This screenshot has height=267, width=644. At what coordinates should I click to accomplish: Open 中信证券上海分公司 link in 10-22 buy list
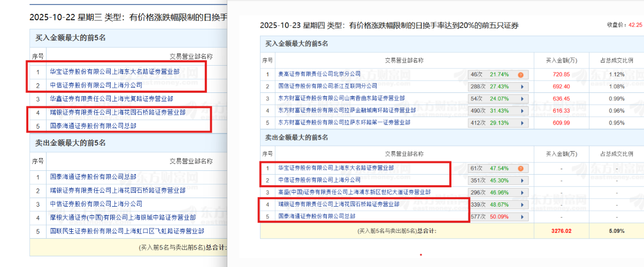[x=96, y=85]
